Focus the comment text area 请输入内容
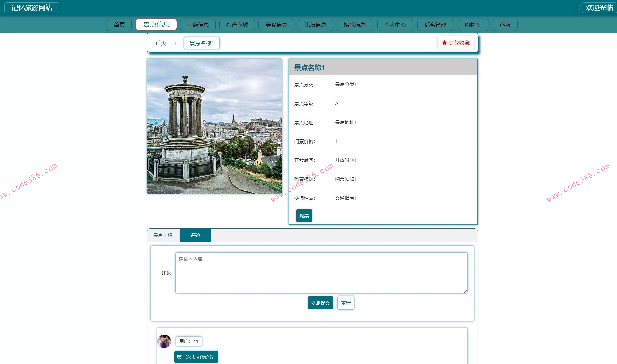Viewport: 617px width, 364px height. click(321, 273)
